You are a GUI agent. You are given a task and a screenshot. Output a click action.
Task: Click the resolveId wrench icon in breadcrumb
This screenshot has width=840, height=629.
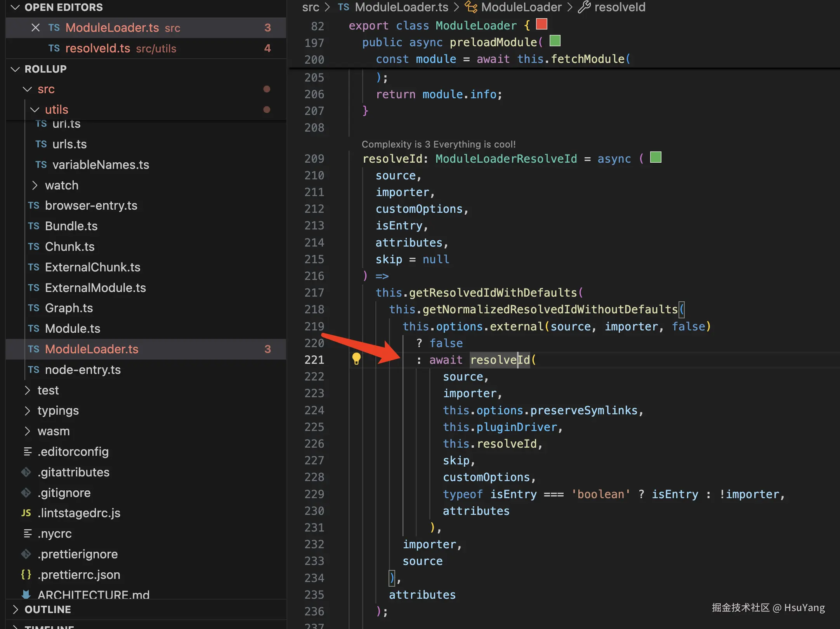585,7
